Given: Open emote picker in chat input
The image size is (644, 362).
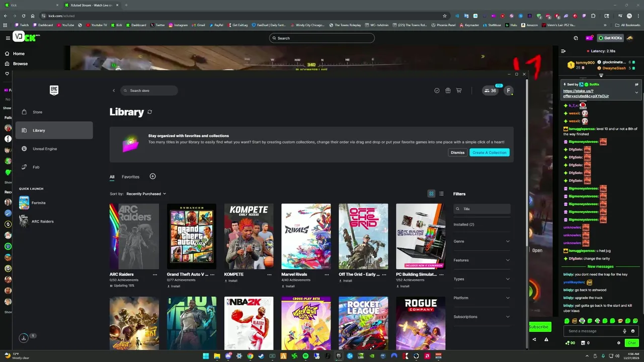Looking at the screenshot, I should [632, 331].
